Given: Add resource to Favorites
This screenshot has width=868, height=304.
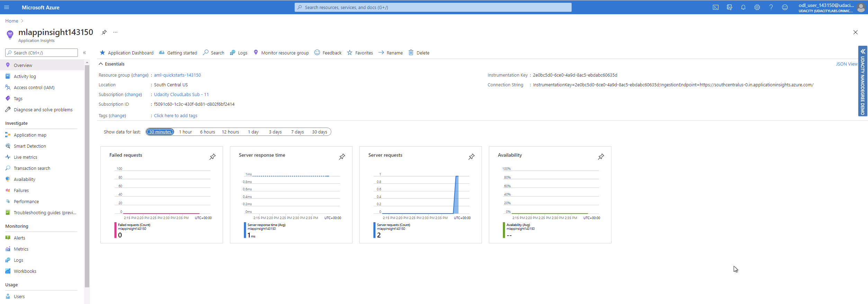Looking at the screenshot, I should pyautogui.click(x=360, y=53).
